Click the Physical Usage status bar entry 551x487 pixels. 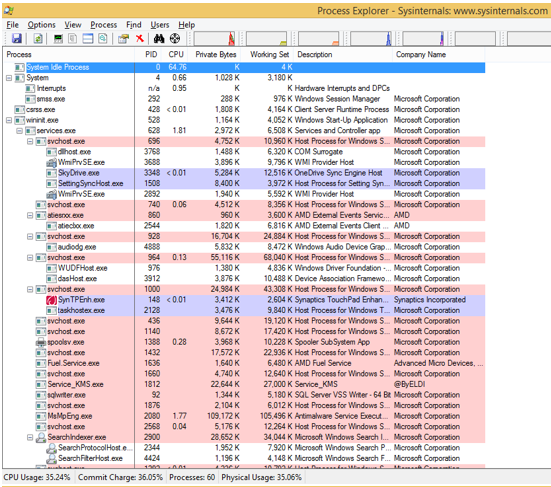click(x=261, y=478)
